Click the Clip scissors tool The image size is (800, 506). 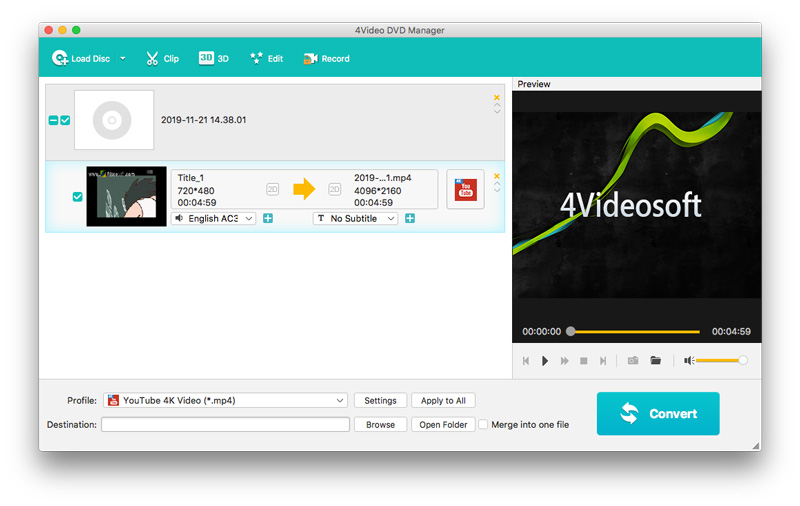pos(162,59)
